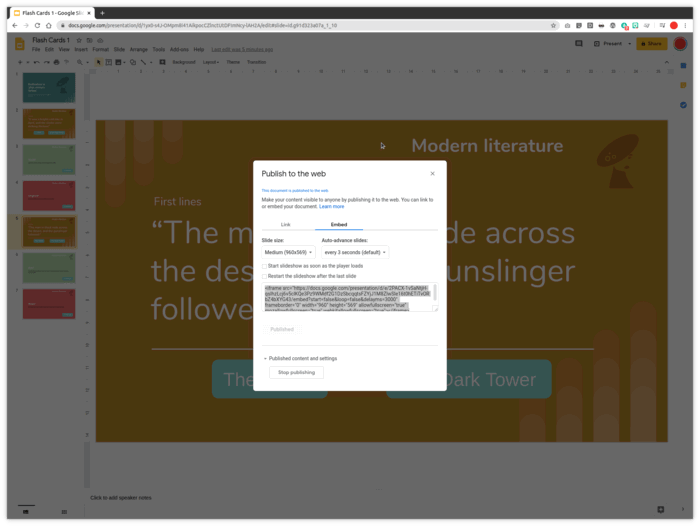700x526 pixels.
Task: Click the Undo icon
Action: 37,63
